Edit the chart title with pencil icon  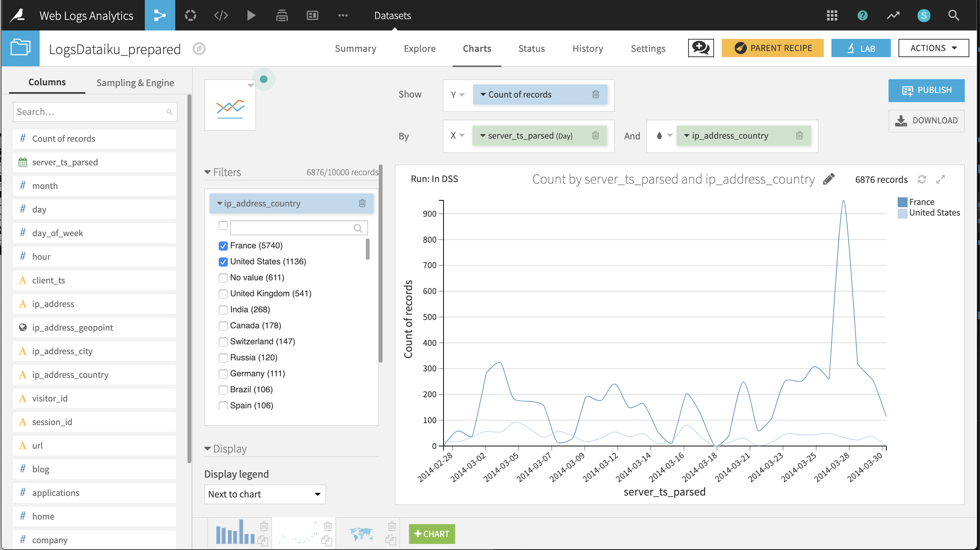(828, 179)
